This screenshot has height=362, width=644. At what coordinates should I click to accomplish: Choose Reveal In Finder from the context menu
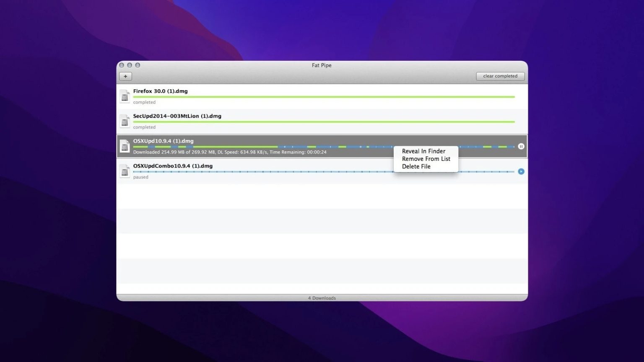[423, 151]
